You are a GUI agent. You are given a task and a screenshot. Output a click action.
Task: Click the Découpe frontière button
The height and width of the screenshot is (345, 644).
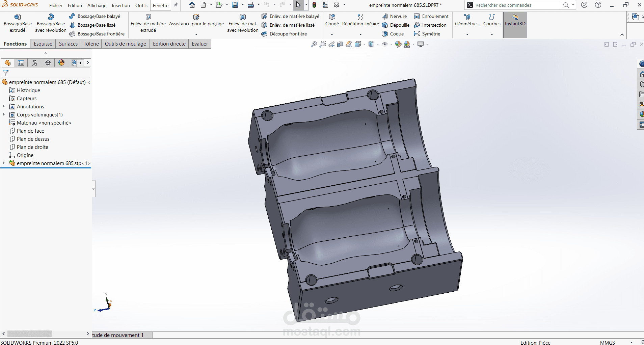(284, 34)
